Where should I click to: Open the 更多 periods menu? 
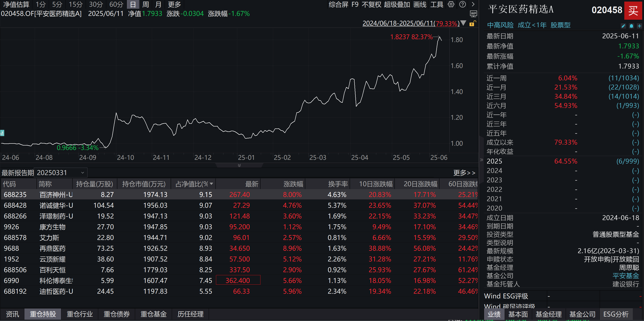tap(174, 4)
